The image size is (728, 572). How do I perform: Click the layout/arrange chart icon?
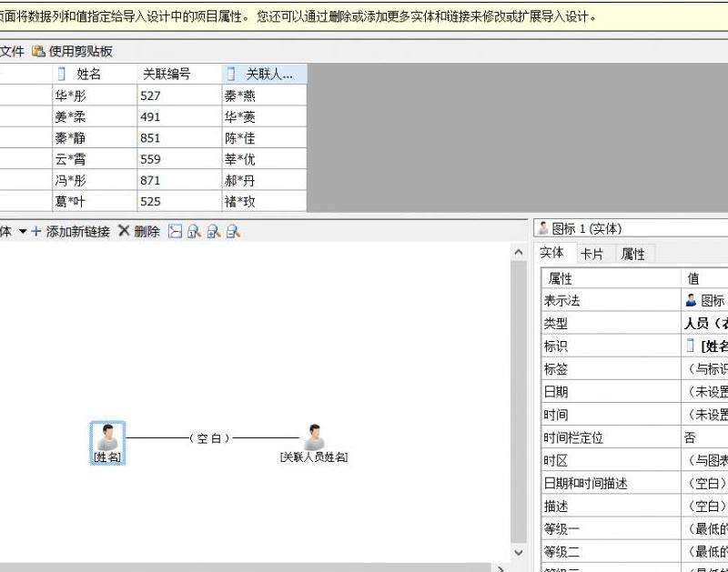point(175,231)
